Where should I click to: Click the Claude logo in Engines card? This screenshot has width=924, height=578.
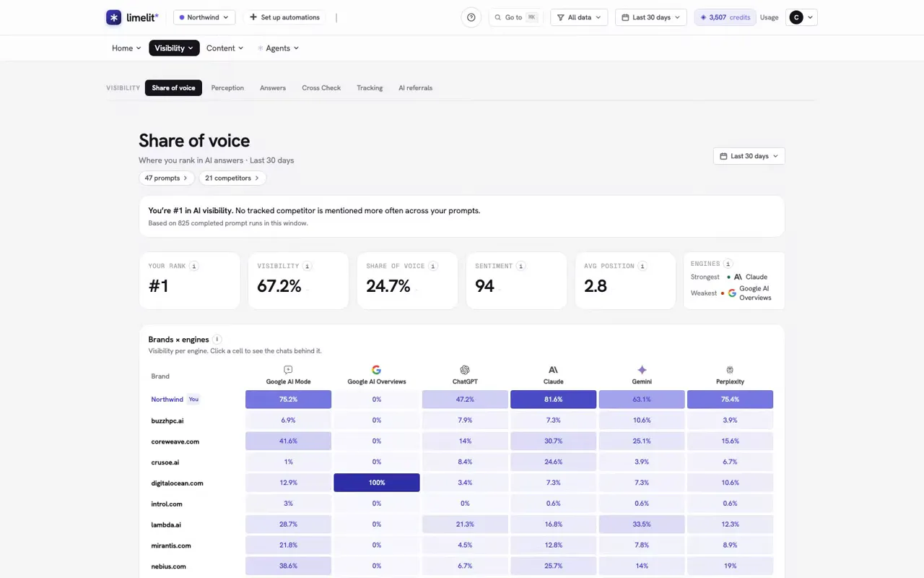(x=738, y=277)
